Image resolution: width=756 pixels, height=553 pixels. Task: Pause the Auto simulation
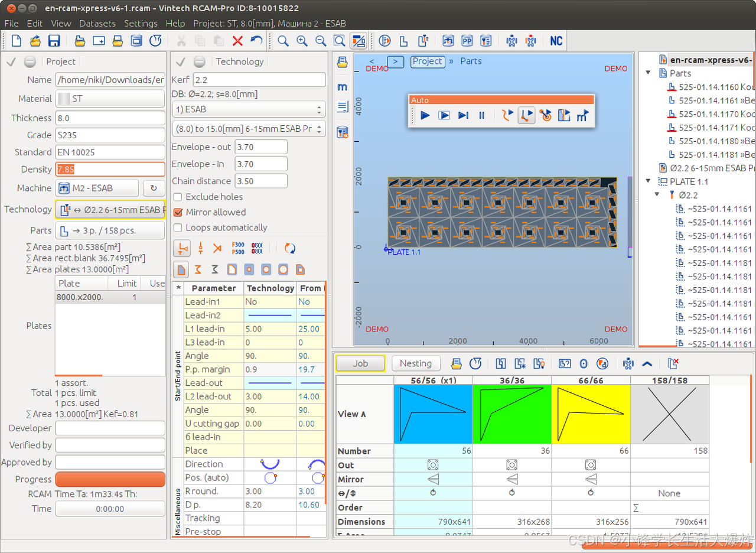click(x=481, y=115)
